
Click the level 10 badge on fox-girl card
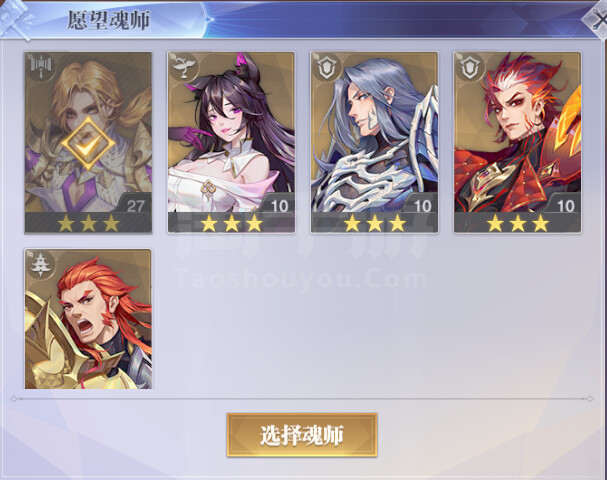tap(277, 203)
